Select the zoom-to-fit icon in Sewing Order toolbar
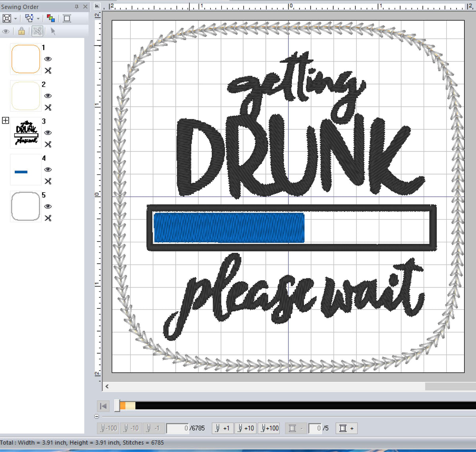The height and width of the screenshot is (452, 476). [x=7, y=18]
